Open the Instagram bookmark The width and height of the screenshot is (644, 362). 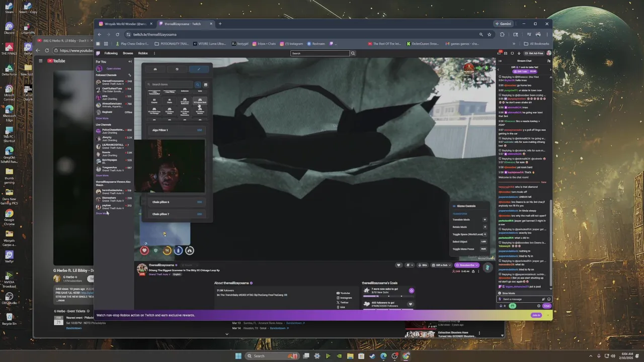click(292, 44)
